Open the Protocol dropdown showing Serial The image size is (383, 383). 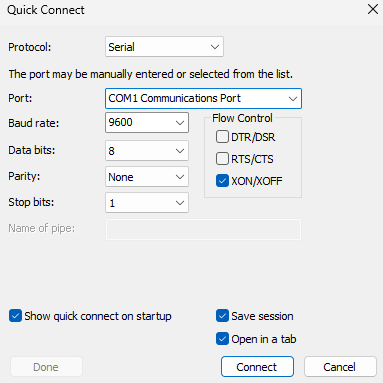point(164,47)
